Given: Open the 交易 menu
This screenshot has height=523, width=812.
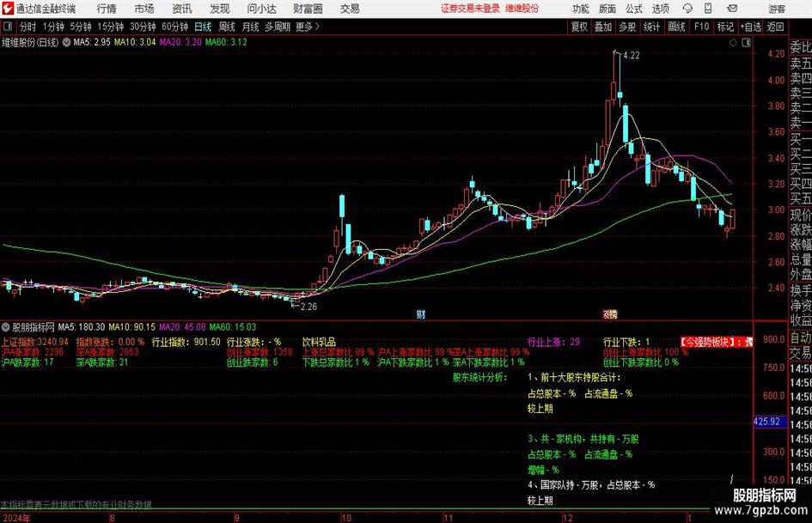Looking at the screenshot, I should click(350, 9).
